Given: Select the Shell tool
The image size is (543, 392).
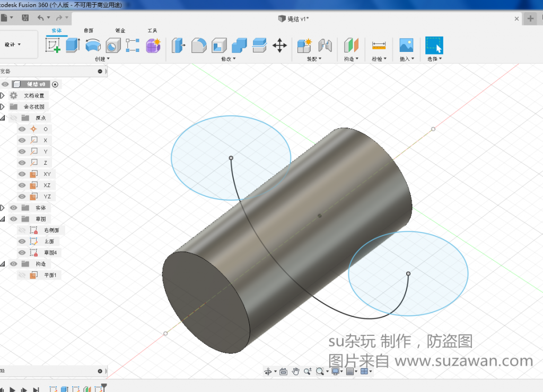Looking at the screenshot, I should (219, 46).
